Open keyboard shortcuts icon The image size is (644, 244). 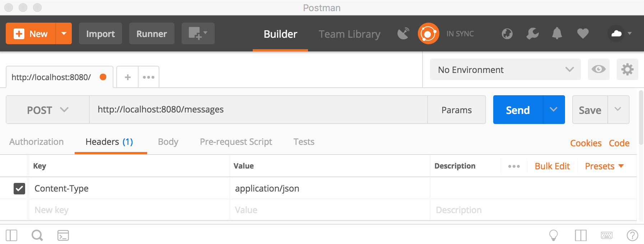coord(607,235)
